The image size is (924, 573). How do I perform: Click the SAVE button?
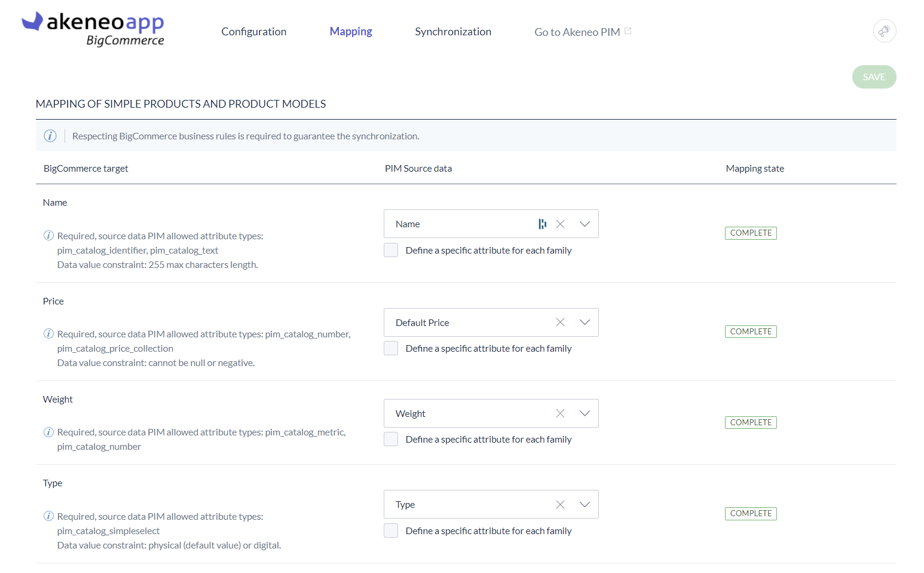point(874,77)
